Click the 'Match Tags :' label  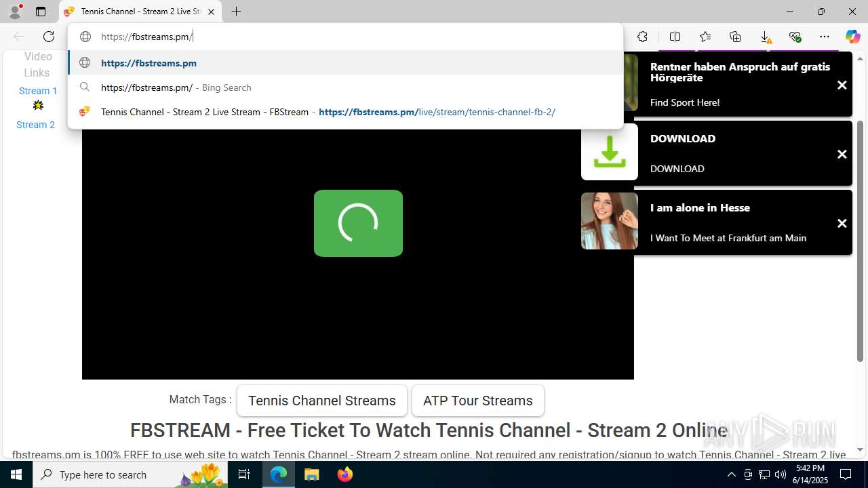pyautogui.click(x=200, y=400)
